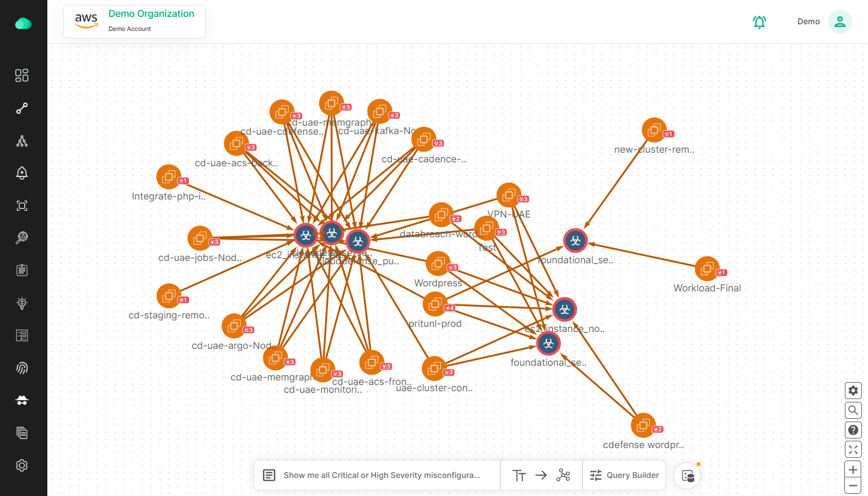This screenshot has height=496, width=868.
Task: Open the help question mark icon
Action: (853, 430)
